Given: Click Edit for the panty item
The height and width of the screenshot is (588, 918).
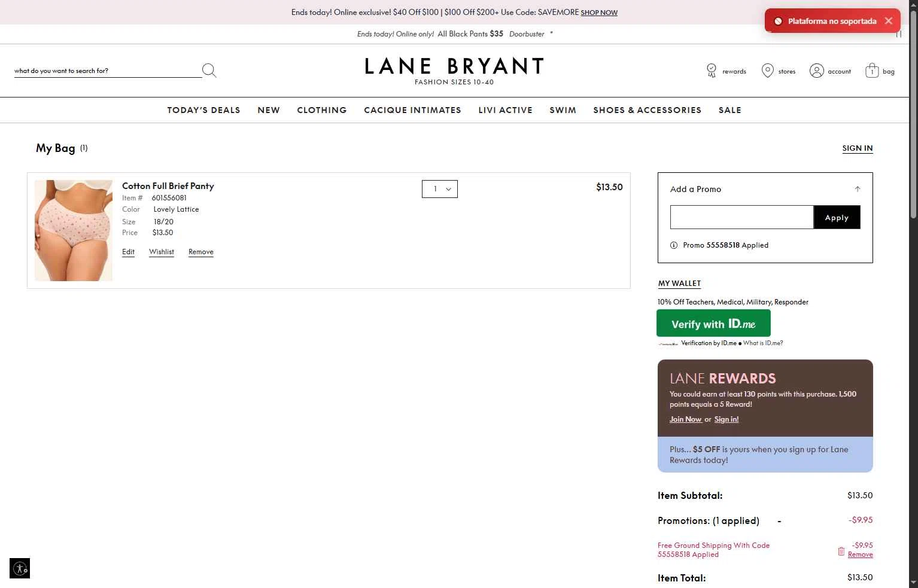Looking at the screenshot, I should click(128, 252).
